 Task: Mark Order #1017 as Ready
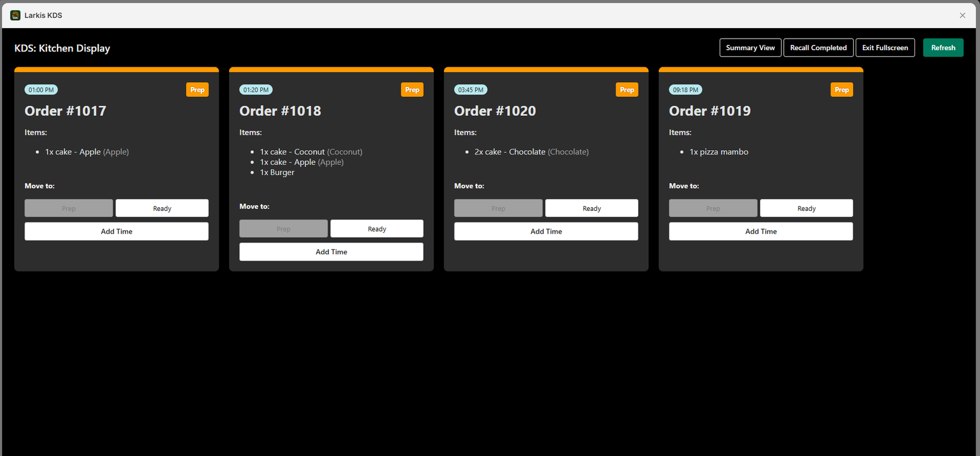click(162, 208)
